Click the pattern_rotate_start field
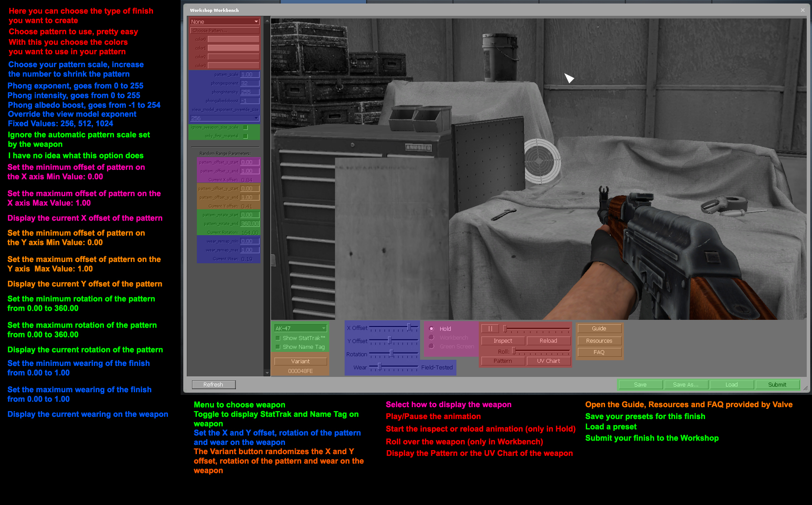This screenshot has height=505, width=812. pos(250,215)
